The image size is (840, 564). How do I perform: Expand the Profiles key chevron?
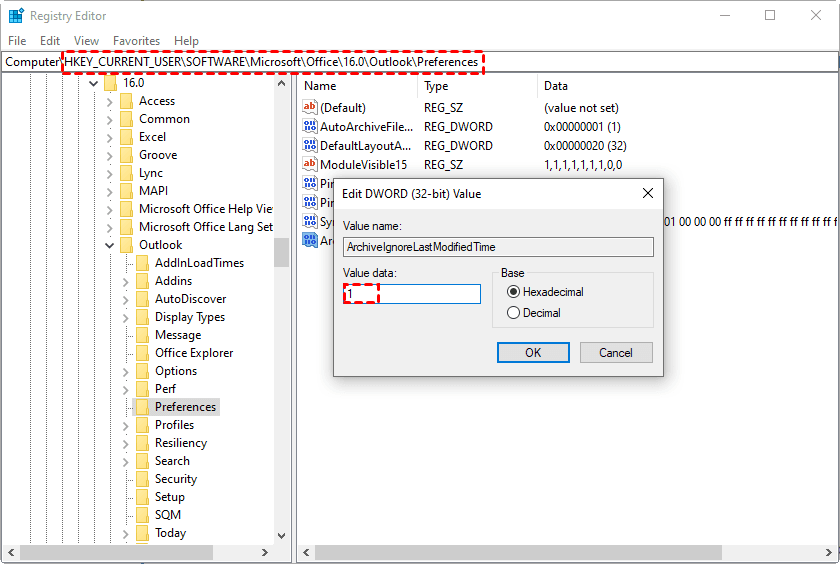(125, 425)
